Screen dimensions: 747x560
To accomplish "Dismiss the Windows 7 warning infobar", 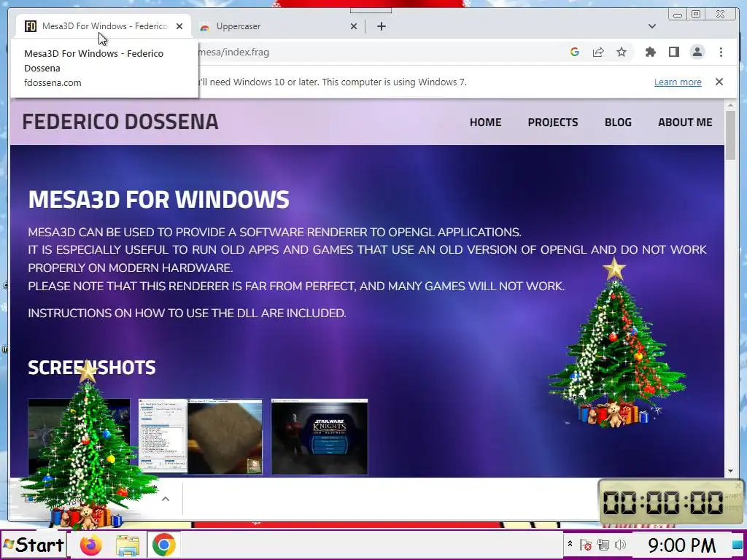I will pyautogui.click(x=719, y=82).
